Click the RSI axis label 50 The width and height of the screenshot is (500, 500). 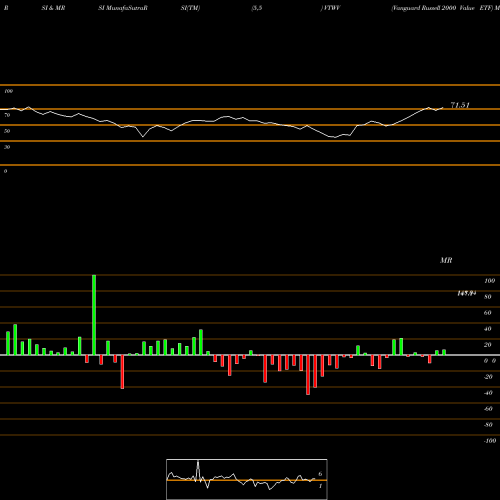pos(7,131)
